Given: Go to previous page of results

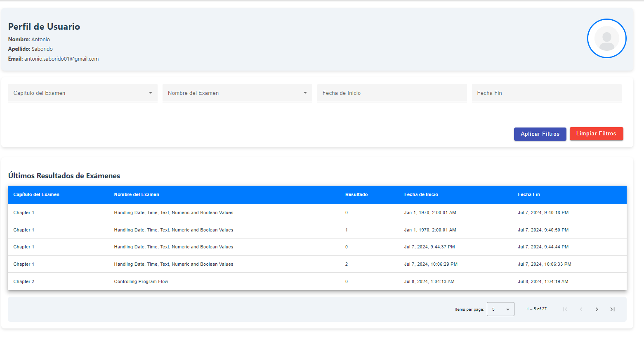Looking at the screenshot, I should pyautogui.click(x=581, y=309).
